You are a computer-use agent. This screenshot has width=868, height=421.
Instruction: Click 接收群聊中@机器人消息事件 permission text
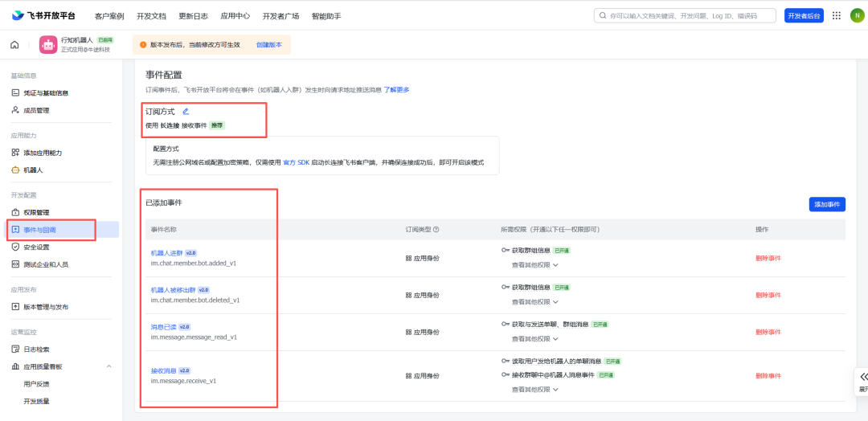(553, 375)
